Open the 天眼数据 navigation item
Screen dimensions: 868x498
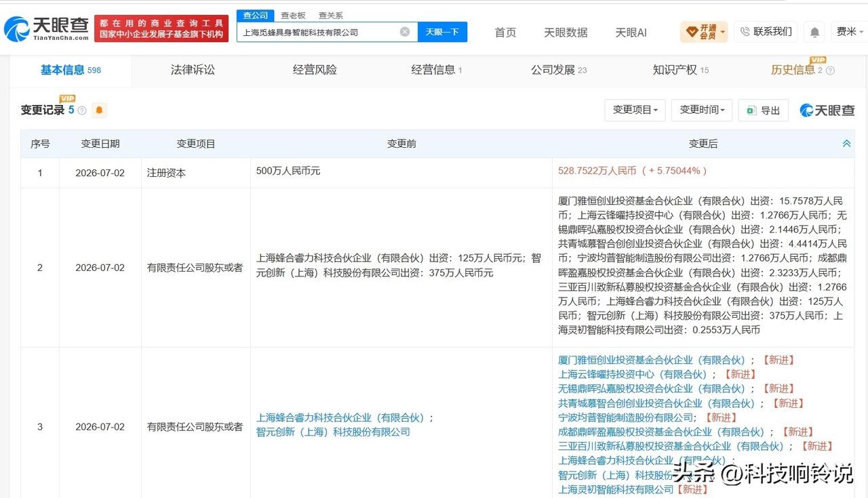[566, 33]
